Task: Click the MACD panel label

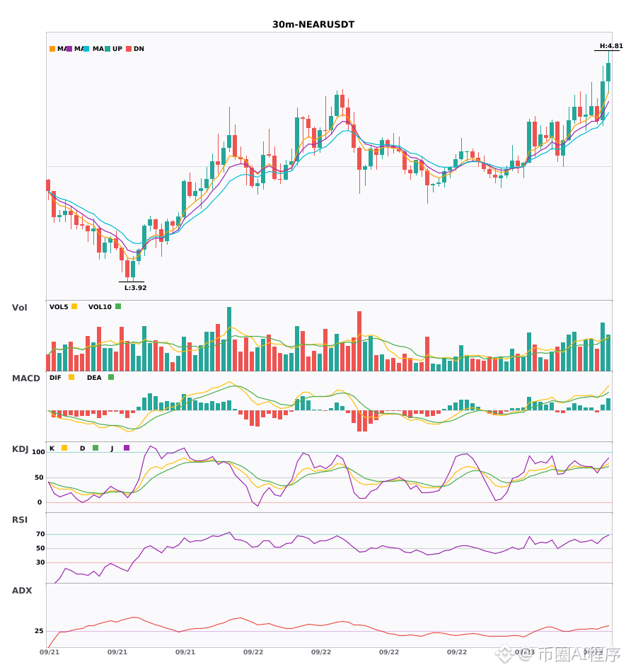Action: pyautogui.click(x=25, y=378)
